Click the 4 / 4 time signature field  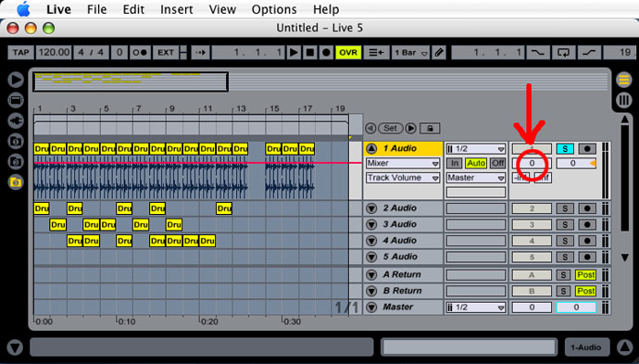pos(91,53)
